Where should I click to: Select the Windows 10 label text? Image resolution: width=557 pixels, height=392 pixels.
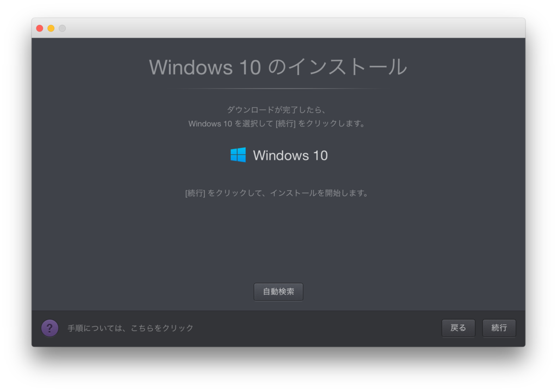point(290,155)
